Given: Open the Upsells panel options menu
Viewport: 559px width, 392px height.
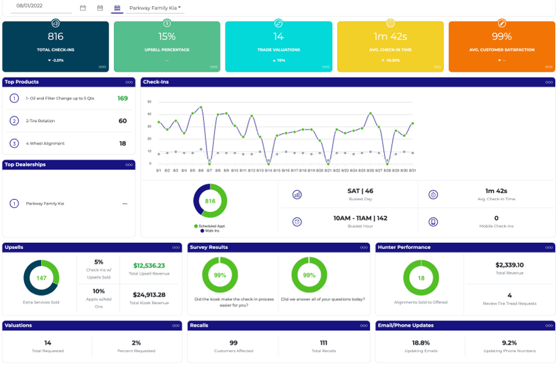Looking at the screenshot, I should (176, 248).
